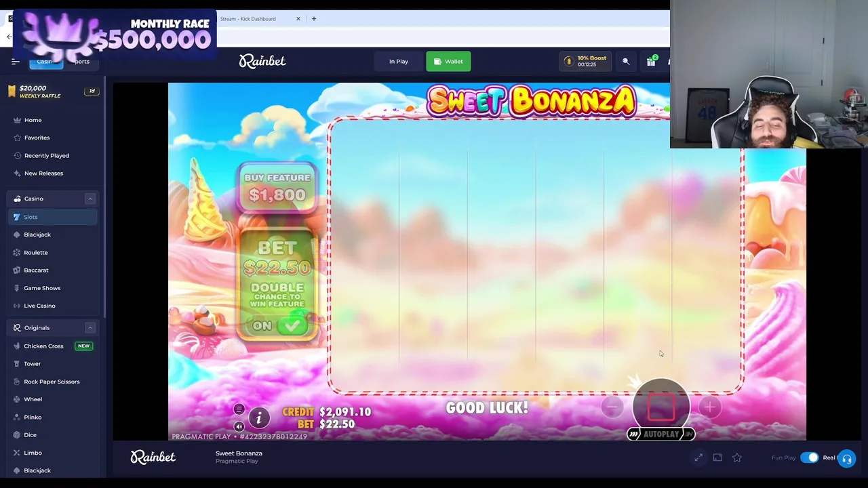Image resolution: width=868 pixels, height=488 pixels.
Task: Click the footer Rainbet logo
Action: coord(153,457)
